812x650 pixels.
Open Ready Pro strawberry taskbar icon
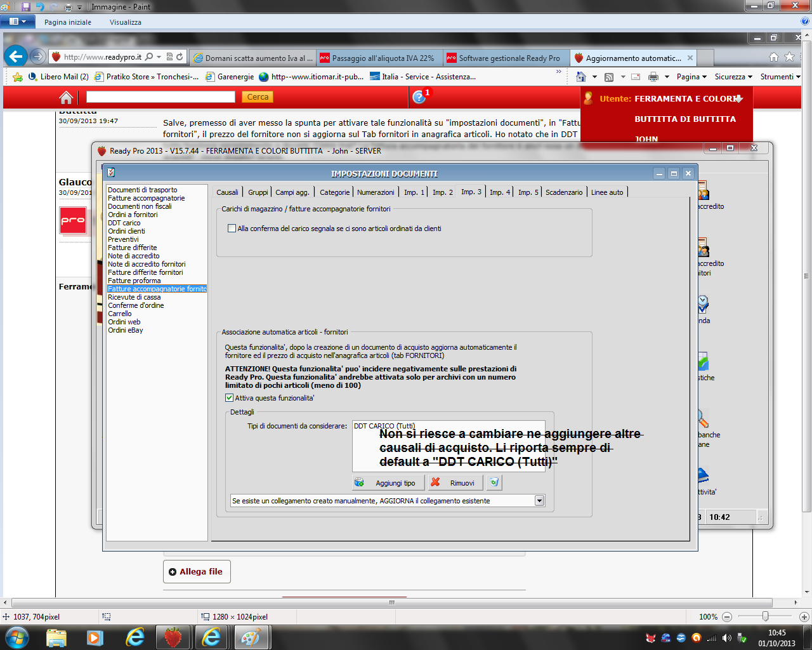[x=173, y=637]
